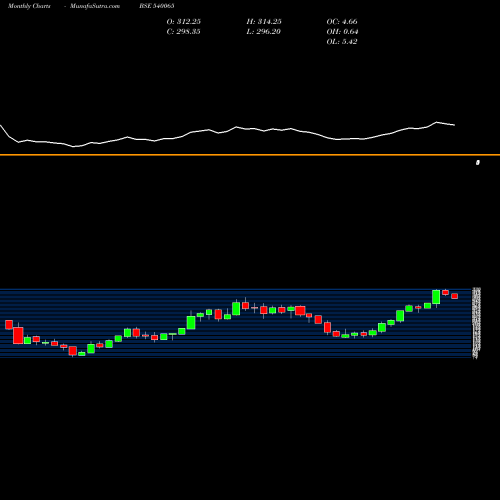Image resolution: width=500 pixels, height=500 pixels.
Task: Click the open value O: 312.25
Action: click(184, 22)
